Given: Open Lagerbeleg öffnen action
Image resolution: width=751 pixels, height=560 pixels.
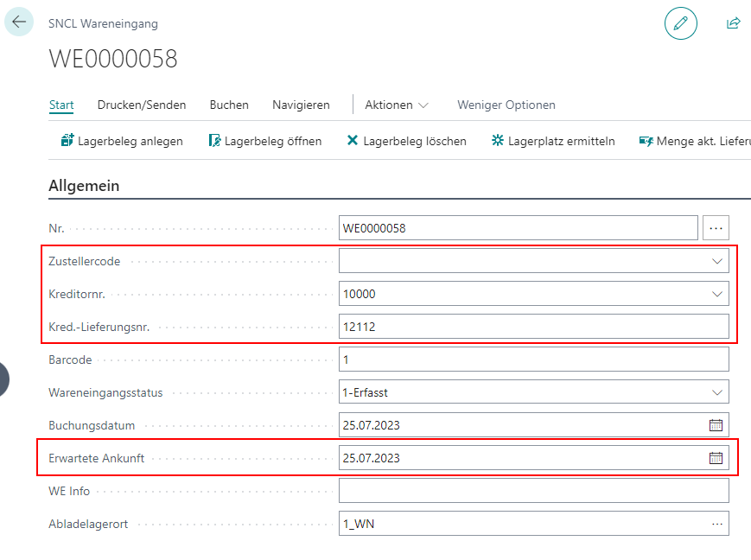Looking at the screenshot, I should [265, 141].
